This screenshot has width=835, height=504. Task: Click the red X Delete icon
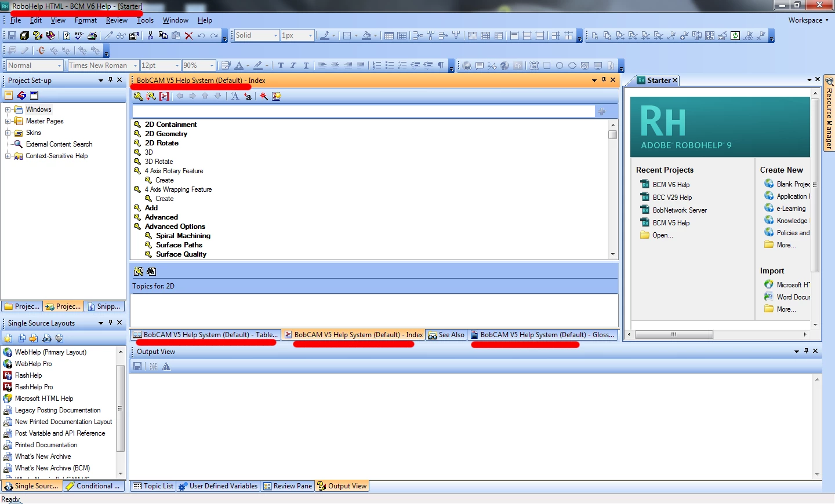(188, 35)
